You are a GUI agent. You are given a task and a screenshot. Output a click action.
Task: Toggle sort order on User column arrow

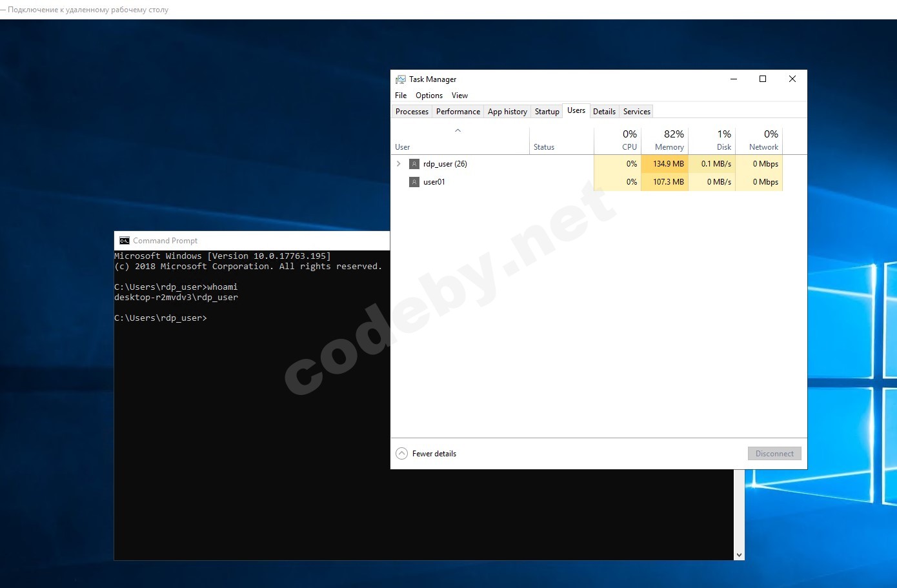[x=458, y=130]
